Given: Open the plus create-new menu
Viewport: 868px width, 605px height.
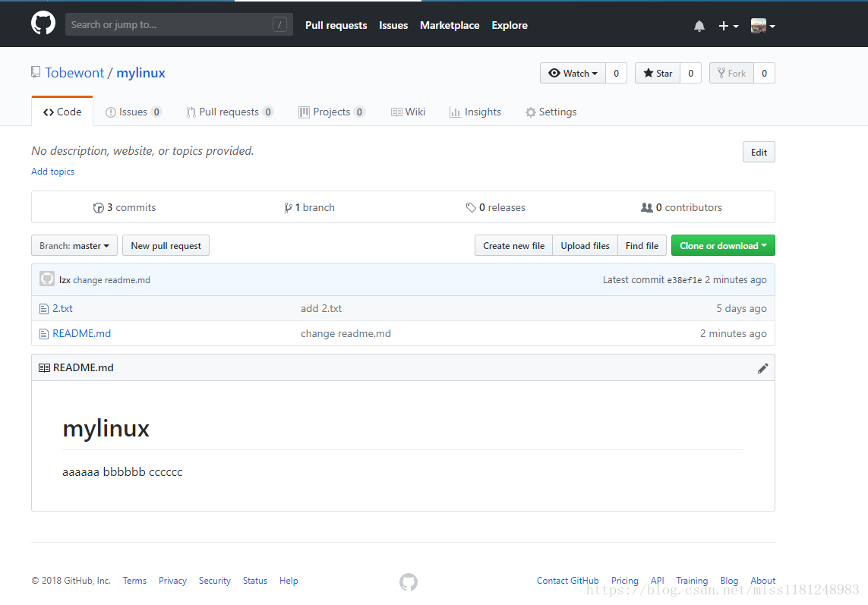Looking at the screenshot, I should click(x=728, y=26).
